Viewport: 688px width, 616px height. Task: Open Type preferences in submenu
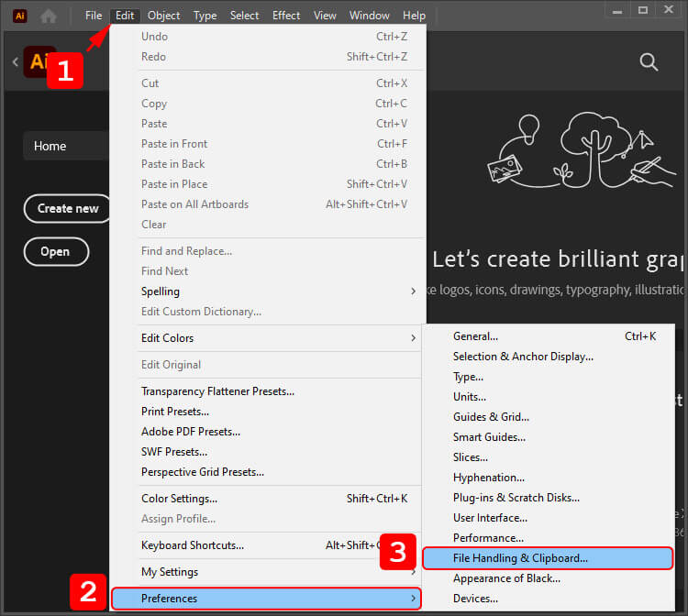[x=548, y=377]
